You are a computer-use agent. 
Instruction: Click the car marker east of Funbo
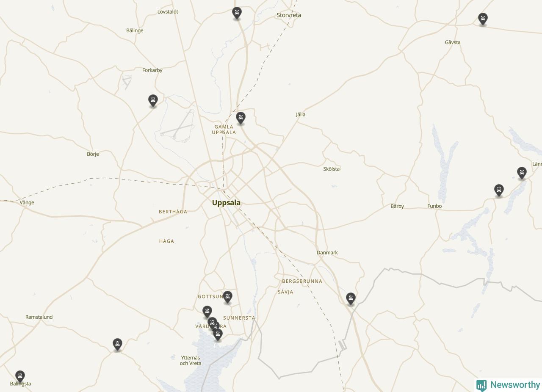499,190
